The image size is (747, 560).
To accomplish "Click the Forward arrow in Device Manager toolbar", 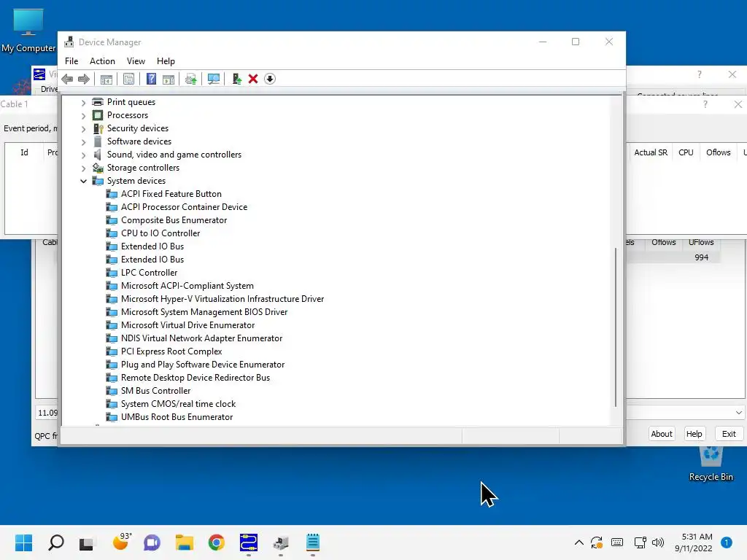I will [84, 79].
